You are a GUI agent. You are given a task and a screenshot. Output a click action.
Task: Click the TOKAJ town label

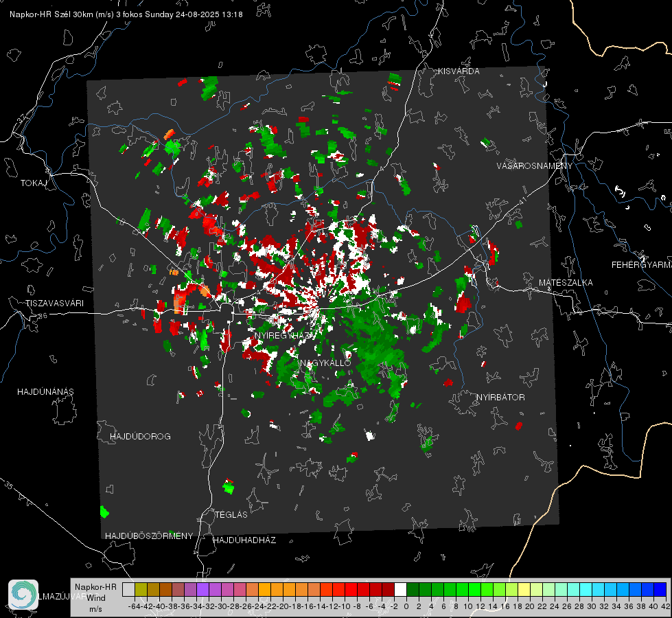[34, 183]
